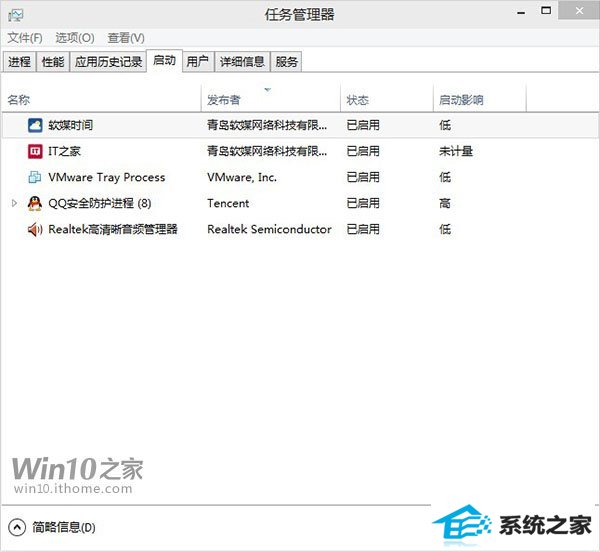This screenshot has width=600, height=552.
Task: Click the VMware Tray Process icon
Action: (35, 177)
